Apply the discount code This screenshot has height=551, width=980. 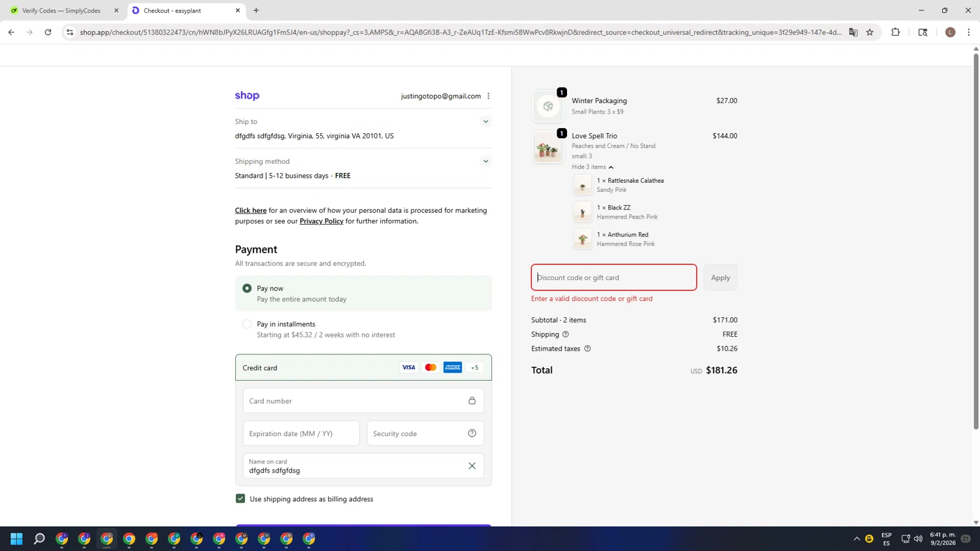click(x=721, y=277)
